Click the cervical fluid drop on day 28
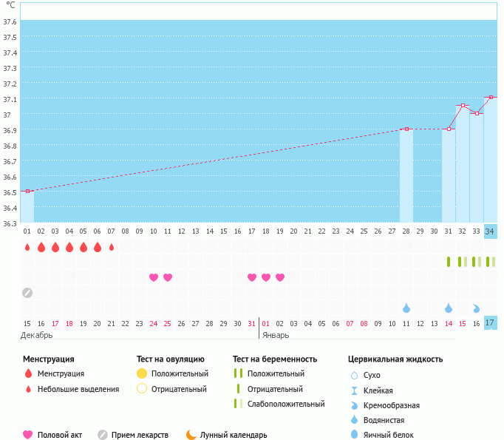 click(x=406, y=308)
